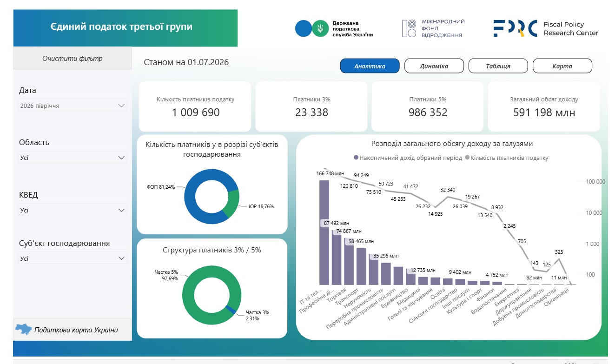Click the International Renaissance Foundation logo
Viewport: 615px width, 364px height.
[x=433, y=28]
